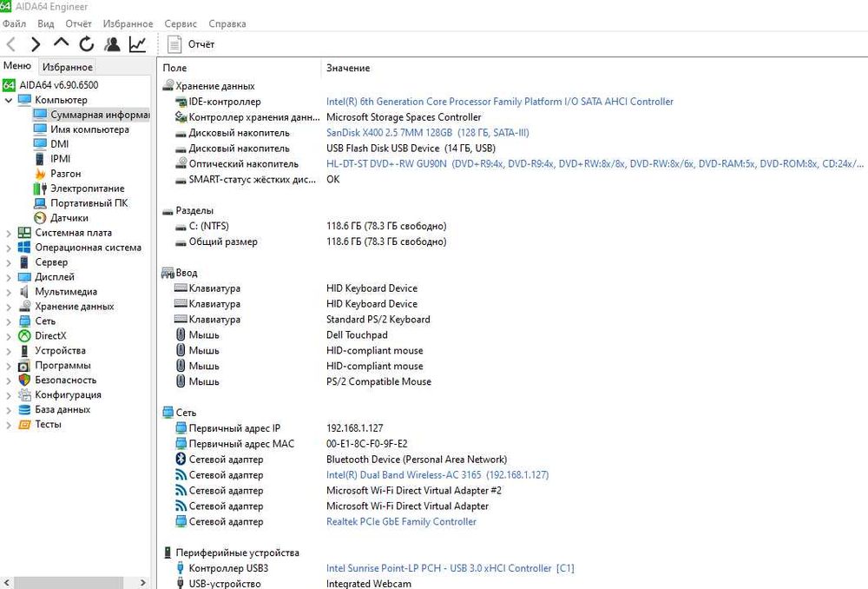This screenshot has height=589, width=868.
Task: Click the Датчики gauge icon
Action: point(40,218)
